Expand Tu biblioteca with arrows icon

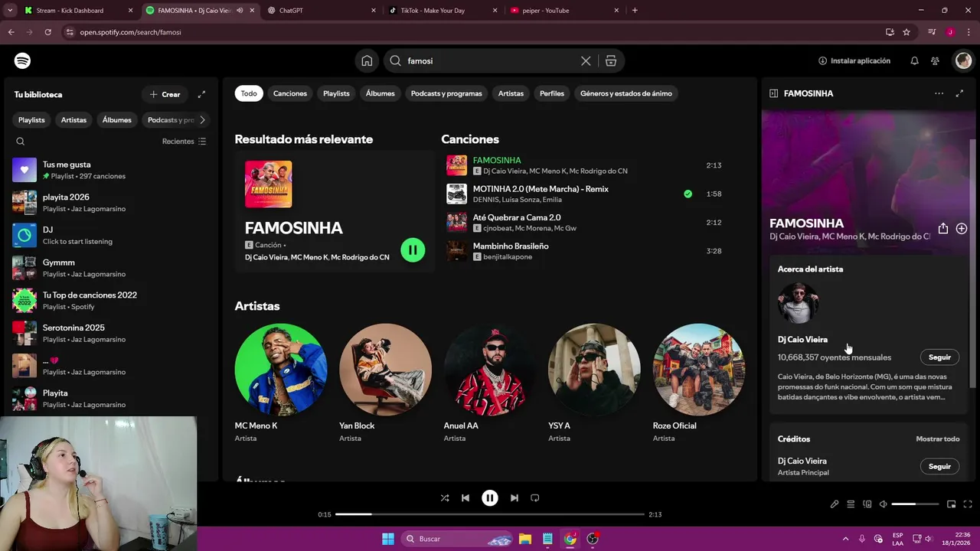click(x=201, y=94)
